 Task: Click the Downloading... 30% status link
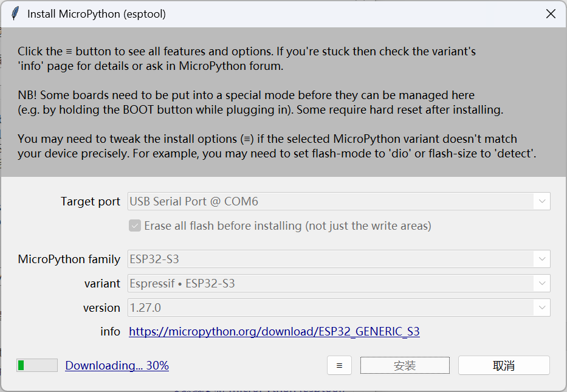[117, 365]
